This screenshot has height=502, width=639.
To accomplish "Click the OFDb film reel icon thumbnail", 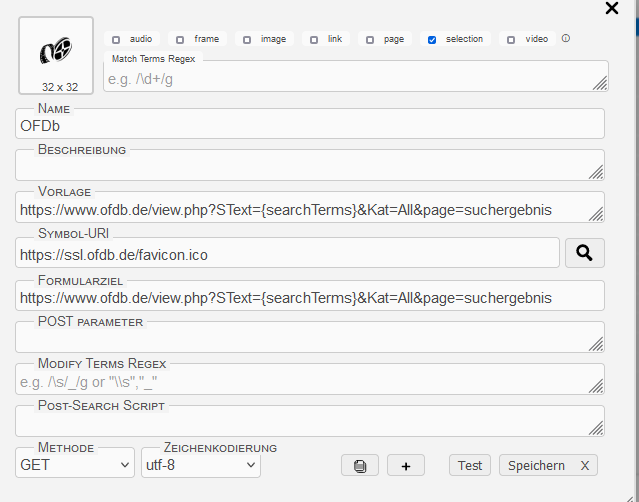I will point(56,50).
